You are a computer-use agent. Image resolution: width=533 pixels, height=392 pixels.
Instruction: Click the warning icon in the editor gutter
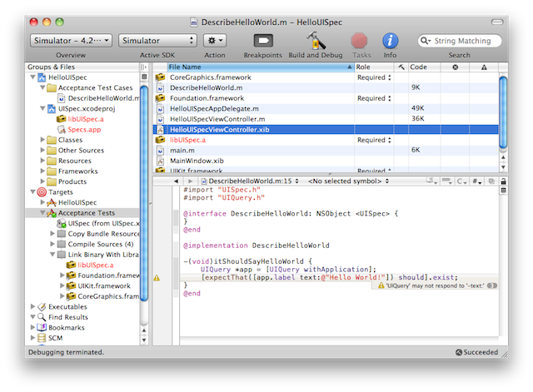coord(157,278)
